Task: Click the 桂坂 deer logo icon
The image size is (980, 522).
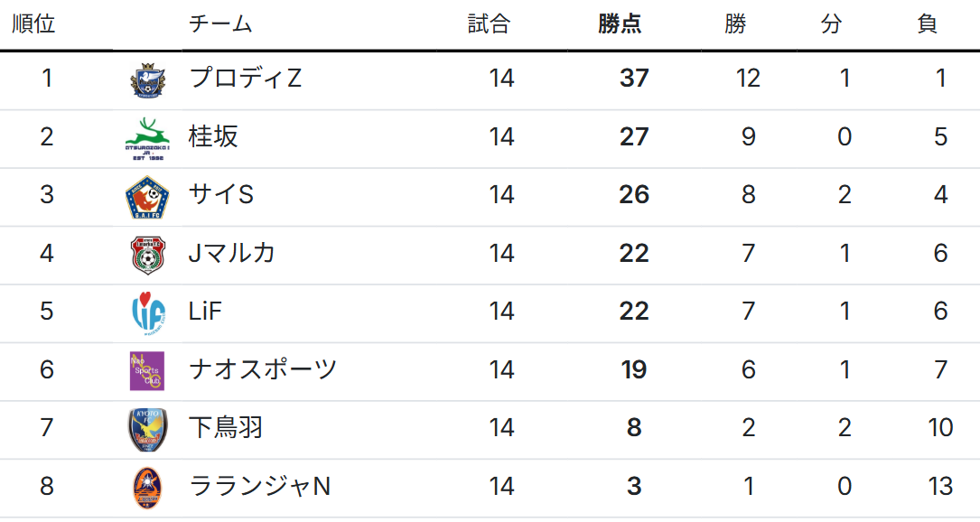Action: (x=146, y=138)
